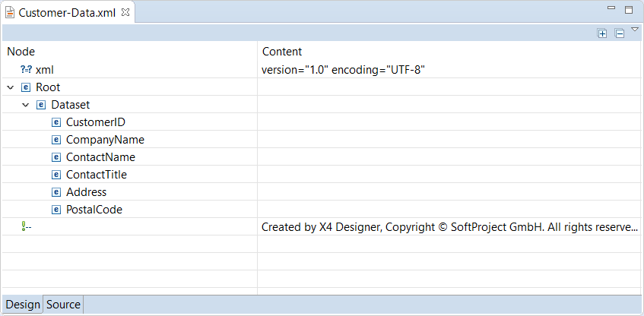Screen dimensions: 644x316
Task: Switch to the Source tab
Action: [63, 305]
